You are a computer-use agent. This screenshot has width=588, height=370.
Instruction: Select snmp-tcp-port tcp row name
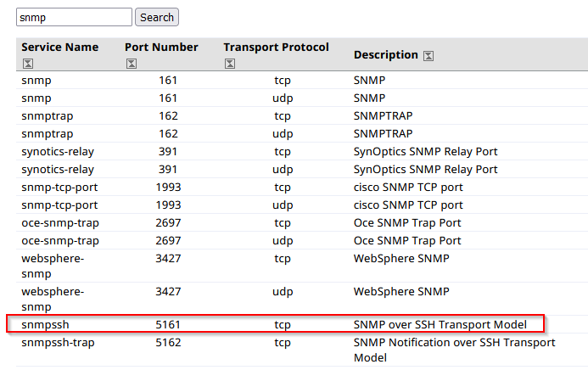coord(59,188)
